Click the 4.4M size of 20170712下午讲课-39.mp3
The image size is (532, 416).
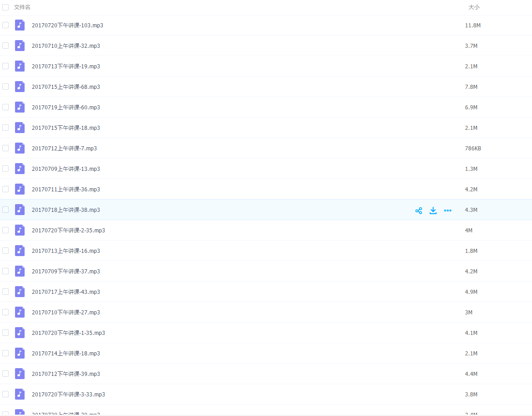[x=471, y=374]
